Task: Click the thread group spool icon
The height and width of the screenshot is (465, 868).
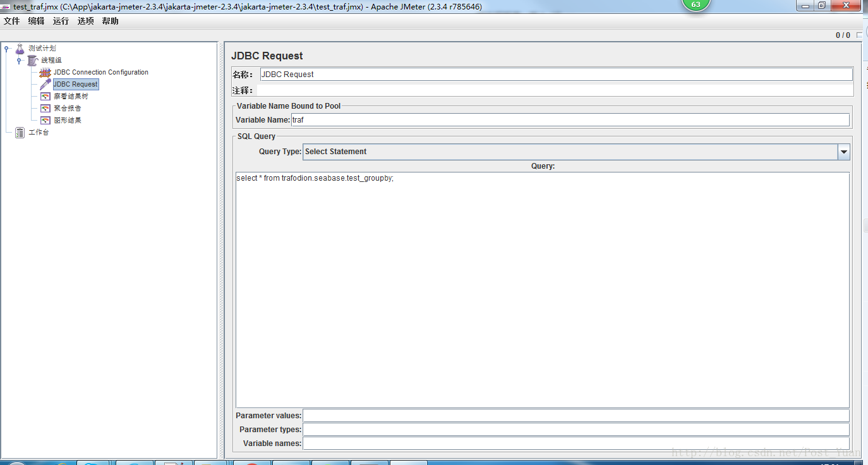Action: tap(32, 60)
